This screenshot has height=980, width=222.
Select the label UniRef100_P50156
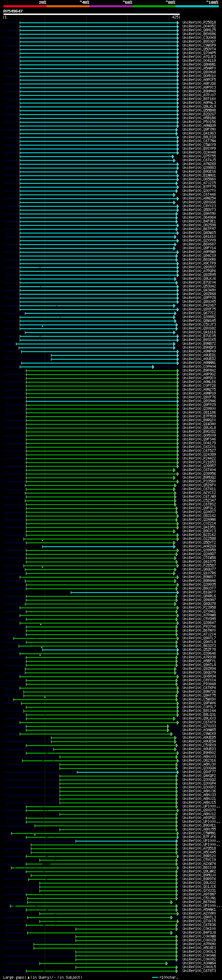[199, 122]
